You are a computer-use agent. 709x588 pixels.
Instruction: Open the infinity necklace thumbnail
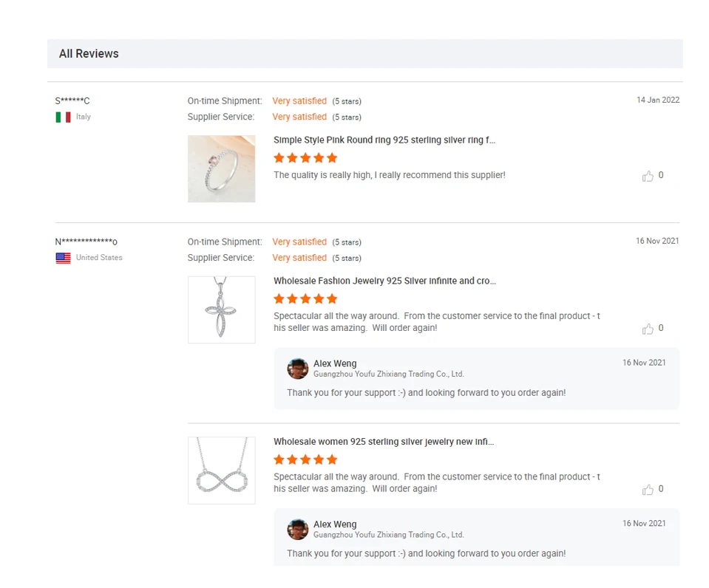(x=222, y=471)
